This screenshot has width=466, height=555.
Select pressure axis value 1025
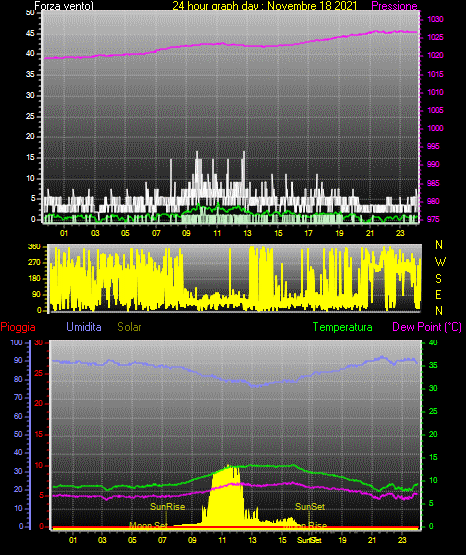click(x=436, y=37)
